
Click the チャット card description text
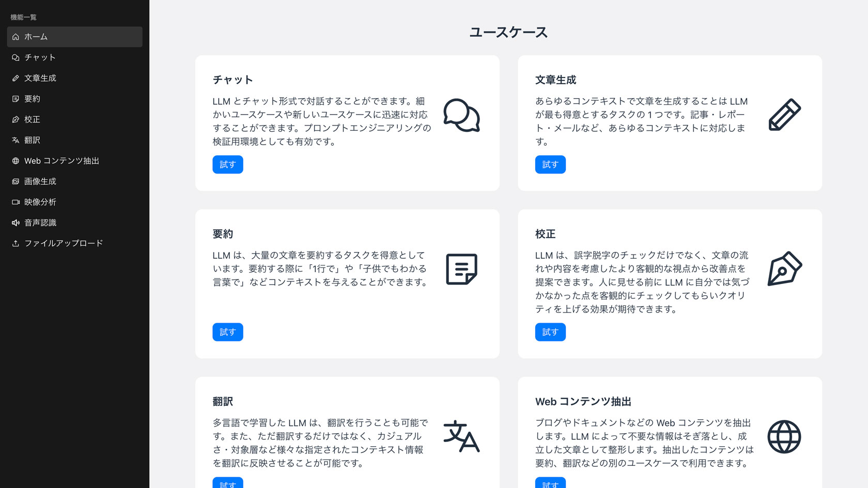(x=322, y=121)
